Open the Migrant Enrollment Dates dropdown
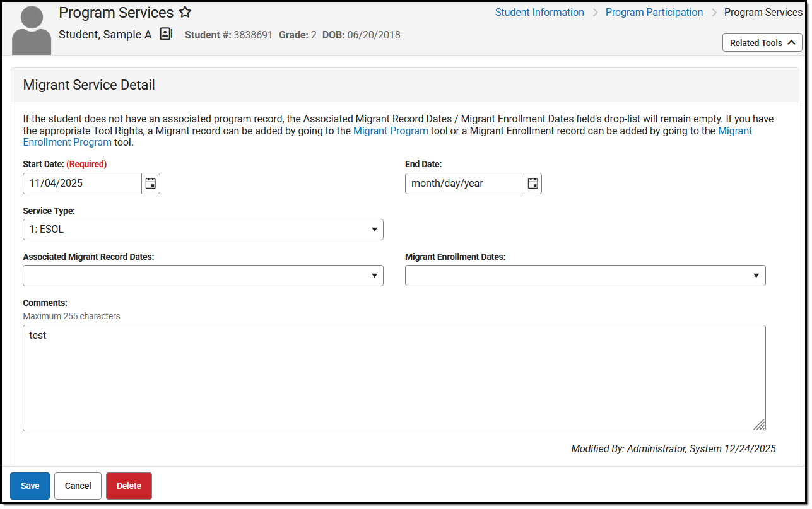 (755, 275)
